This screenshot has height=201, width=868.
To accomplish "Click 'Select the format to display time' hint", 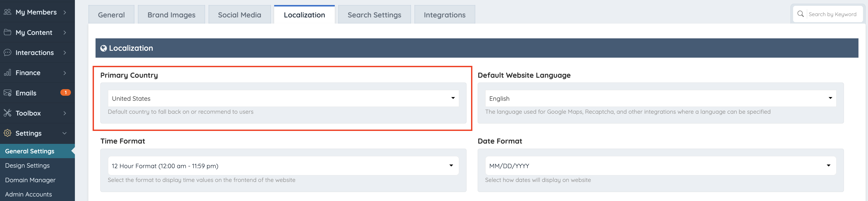I will click(x=201, y=180).
